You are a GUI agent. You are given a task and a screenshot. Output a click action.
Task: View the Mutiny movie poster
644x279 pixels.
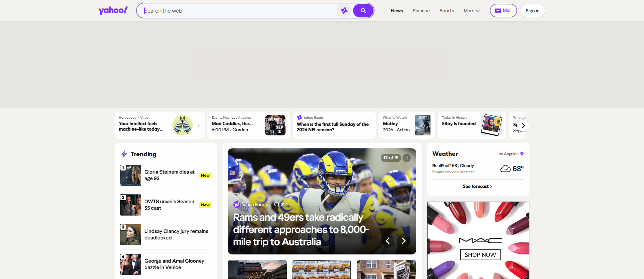[x=423, y=125]
